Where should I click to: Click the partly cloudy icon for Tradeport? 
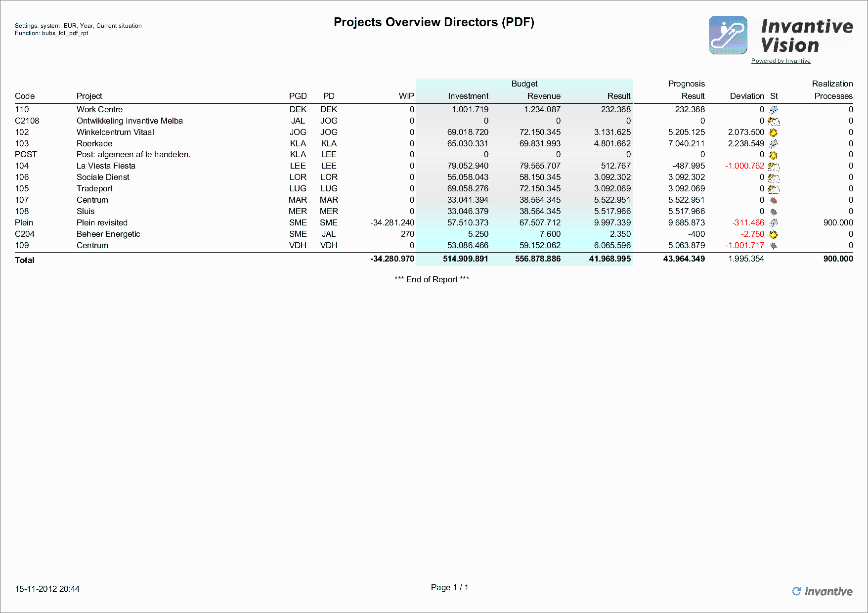tap(774, 188)
